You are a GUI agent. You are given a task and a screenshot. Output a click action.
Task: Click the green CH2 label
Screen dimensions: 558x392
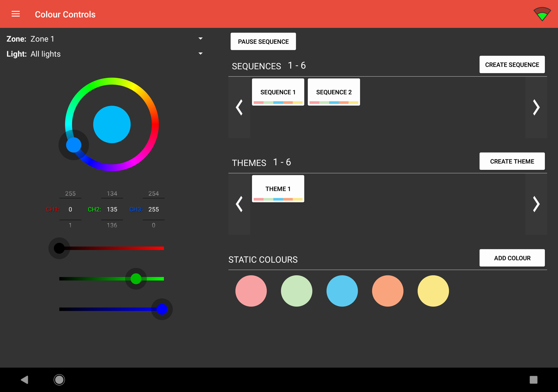94,209
